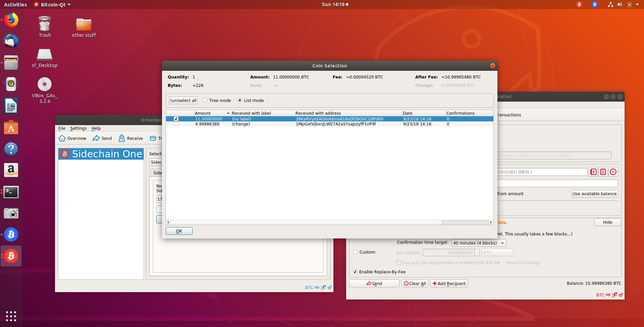Open the volume indicator in top bar
Viewport: 644px width, 327px height.
click(620, 4)
